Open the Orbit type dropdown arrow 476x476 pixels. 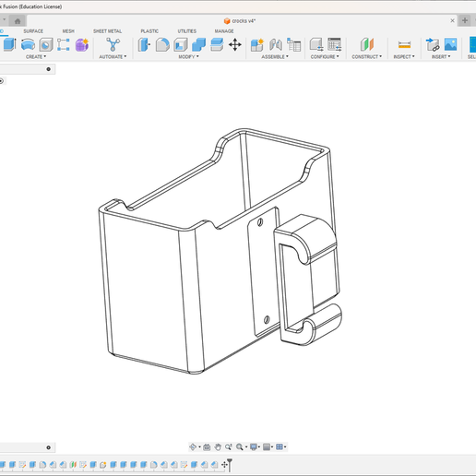(199, 447)
